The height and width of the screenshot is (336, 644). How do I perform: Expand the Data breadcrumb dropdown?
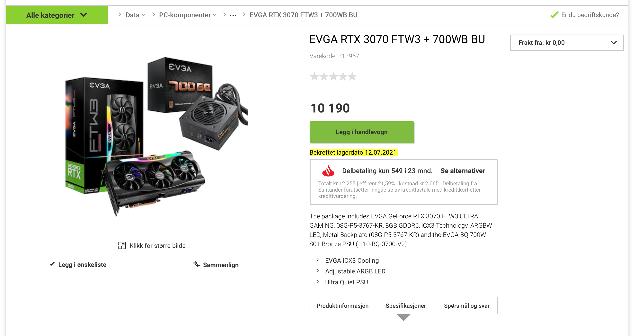coord(135,15)
